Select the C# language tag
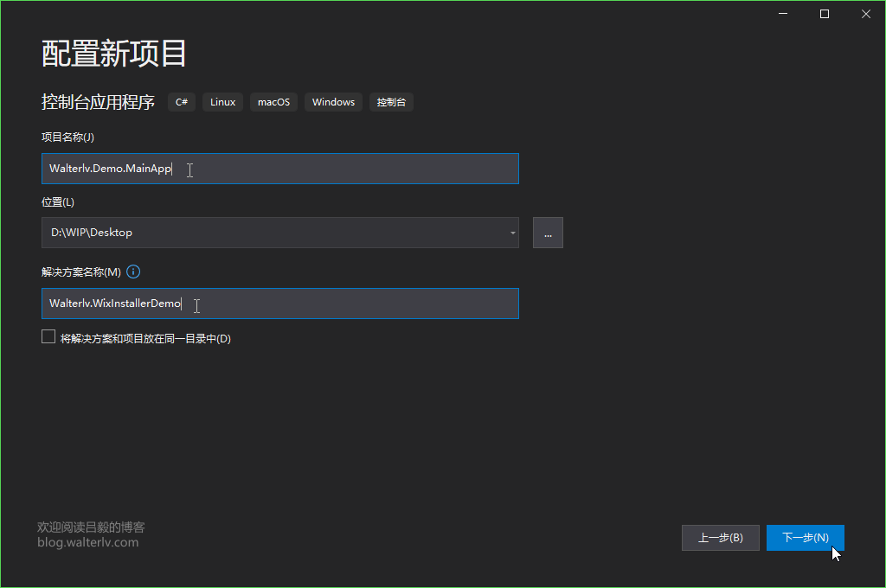The image size is (886, 588). pyautogui.click(x=182, y=101)
